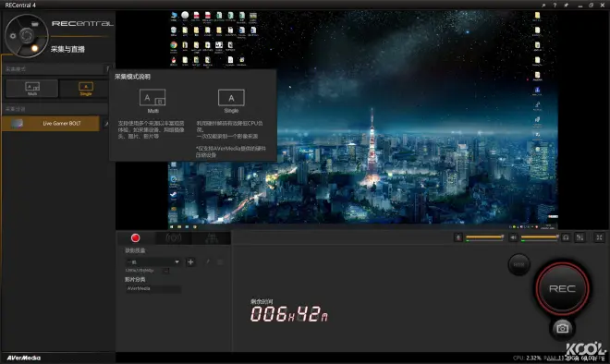Switch to the multi-stream tab

point(212,238)
